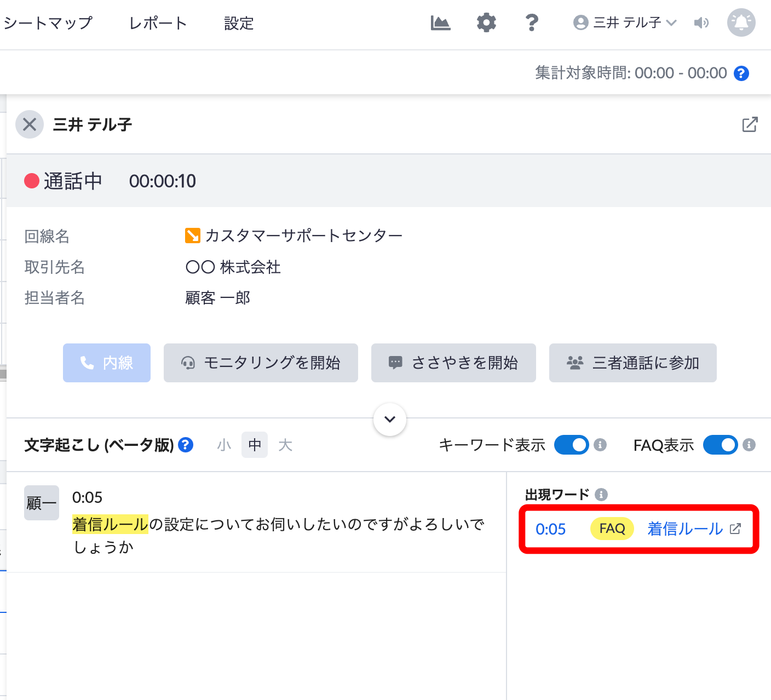Viewport: 771px width, 700px height.
Task: Click 顧客 一郎 contact name
Action: tap(218, 298)
